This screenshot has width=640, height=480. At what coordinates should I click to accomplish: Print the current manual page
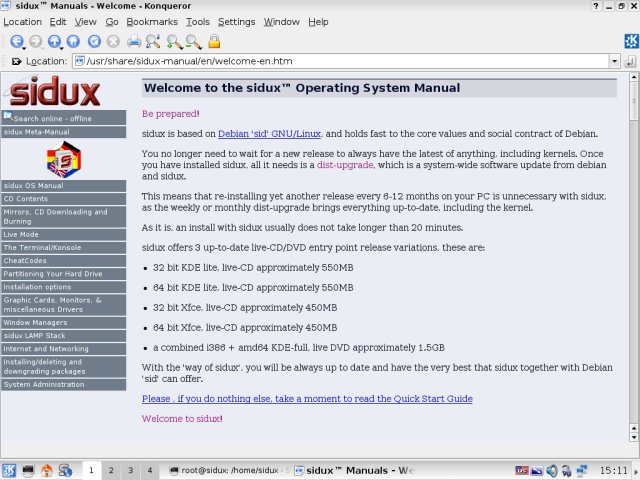click(133, 42)
